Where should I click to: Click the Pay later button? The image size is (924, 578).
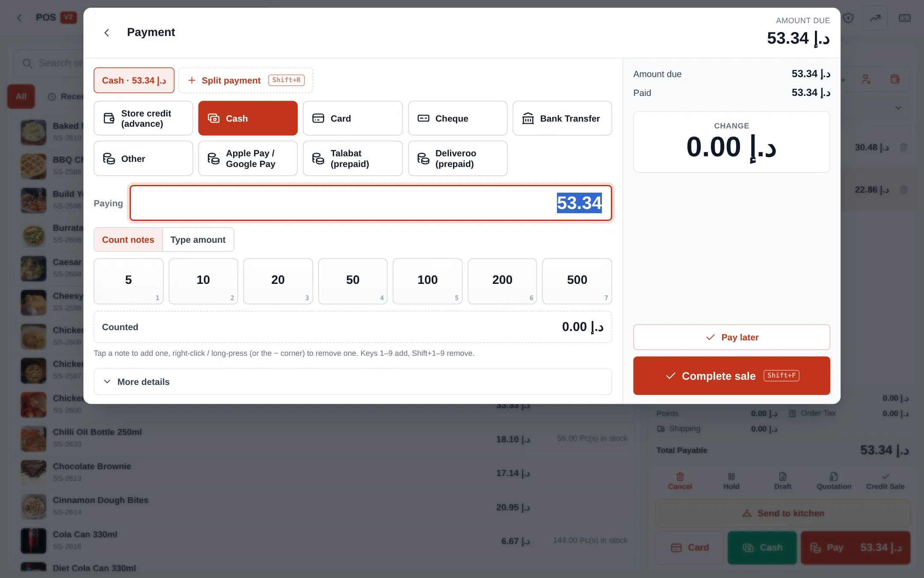(731, 337)
